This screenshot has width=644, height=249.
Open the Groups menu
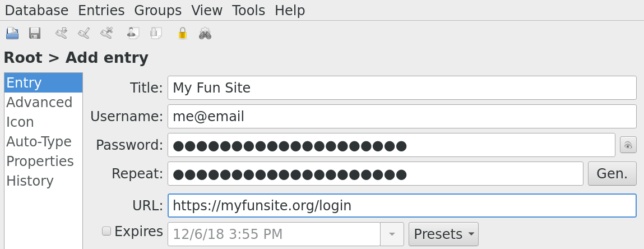[x=158, y=10]
